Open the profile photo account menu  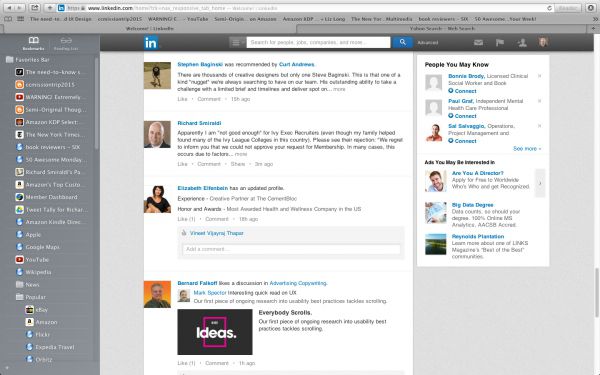click(543, 42)
